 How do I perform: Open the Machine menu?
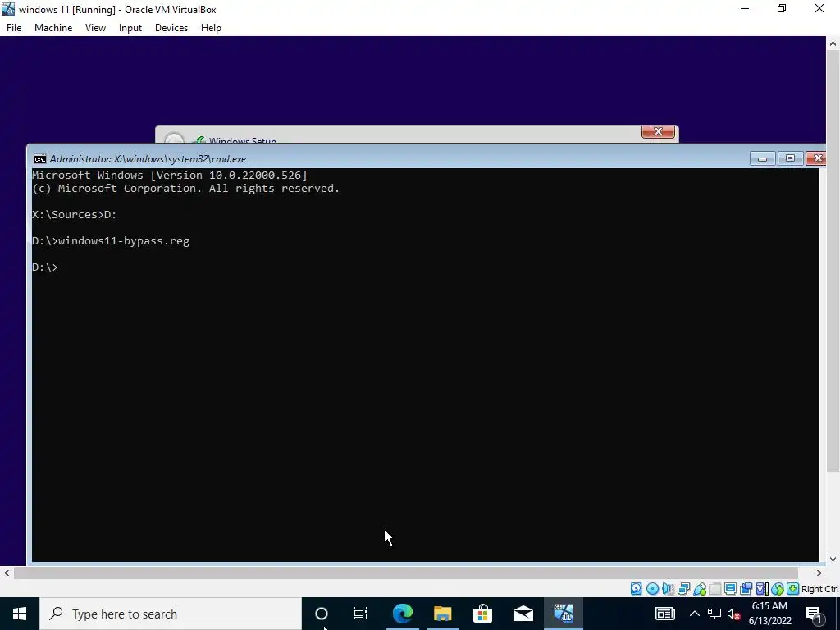click(53, 28)
